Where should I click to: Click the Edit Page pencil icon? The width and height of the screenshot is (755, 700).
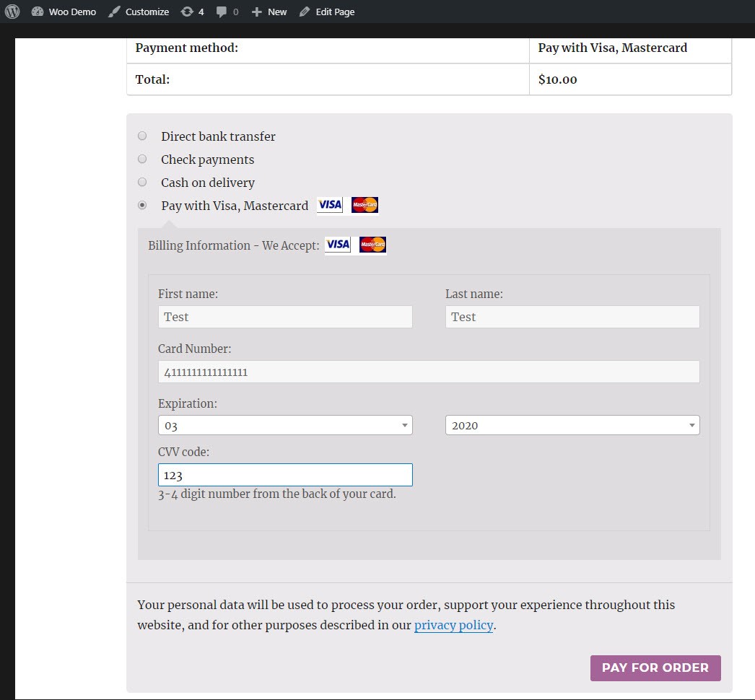click(x=305, y=12)
